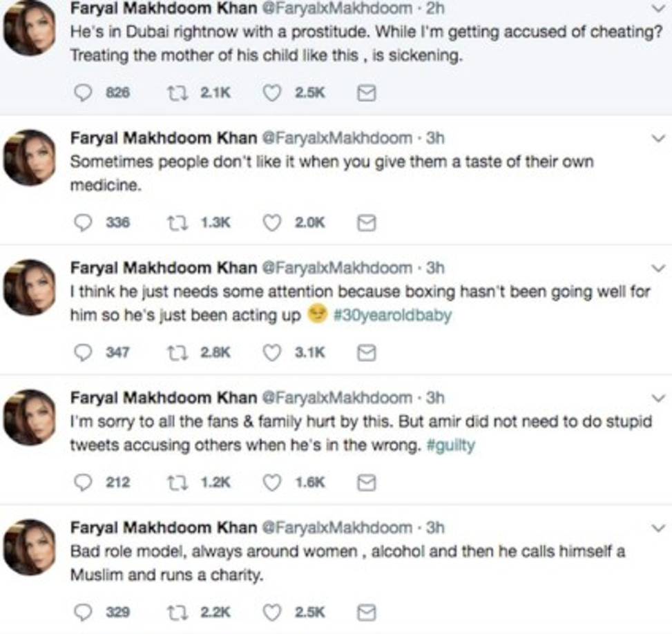This screenshot has width=672, height=634.
Task: Expand options for the #guilty tweet
Action: click(657, 397)
